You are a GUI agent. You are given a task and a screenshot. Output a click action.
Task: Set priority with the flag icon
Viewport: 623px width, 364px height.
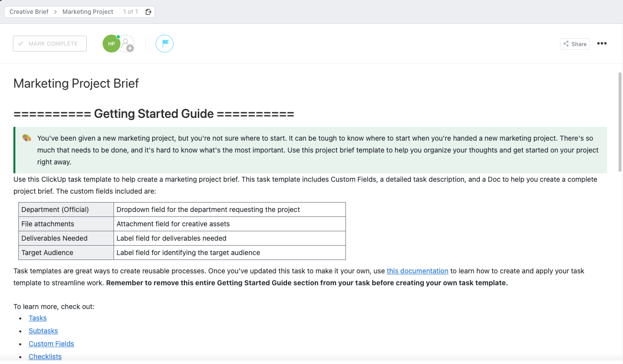(165, 44)
